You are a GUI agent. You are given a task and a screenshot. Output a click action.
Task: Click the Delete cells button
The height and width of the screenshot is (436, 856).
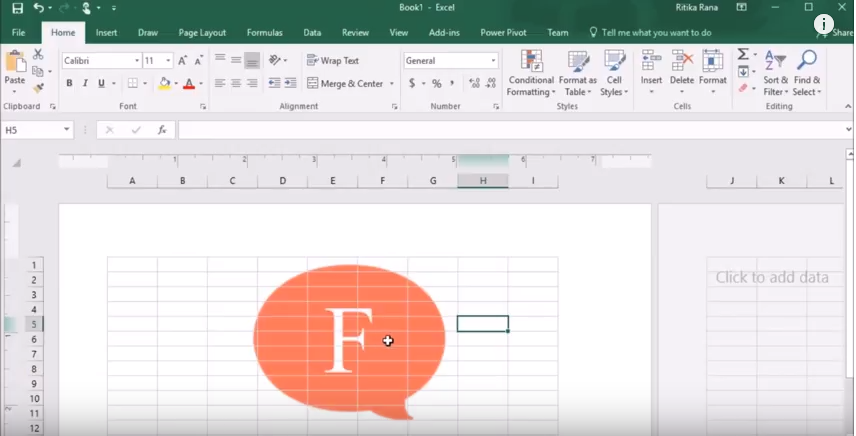pos(682,72)
